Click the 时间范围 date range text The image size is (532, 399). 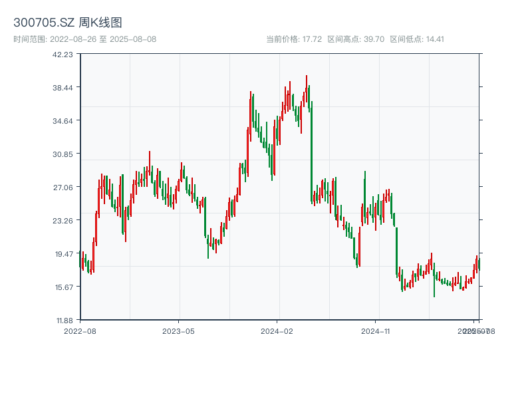point(84,39)
